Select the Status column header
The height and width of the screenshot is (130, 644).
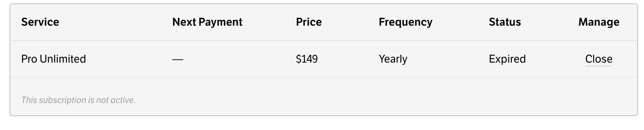tap(505, 22)
